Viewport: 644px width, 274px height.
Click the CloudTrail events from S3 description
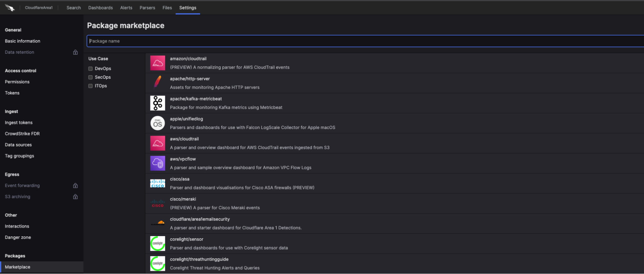[x=250, y=148]
